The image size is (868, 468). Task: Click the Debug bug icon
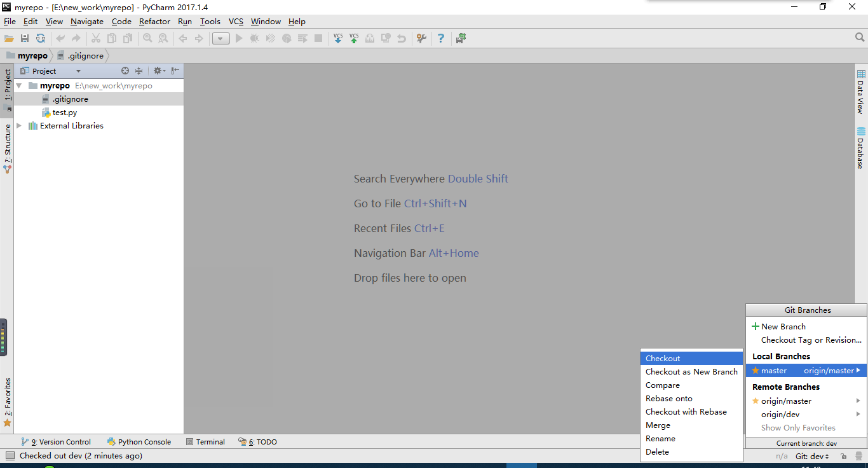(255, 39)
